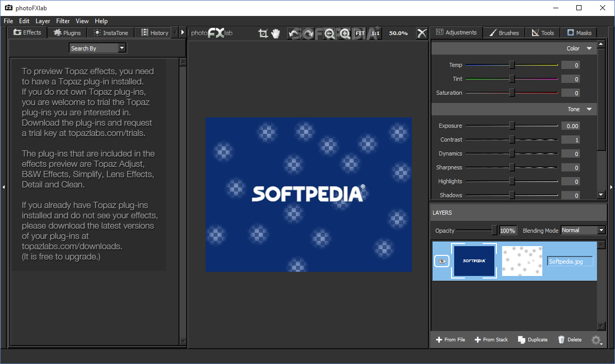This screenshot has width=615, height=364.
Task: Click the X icon beside 50.0% zoom
Action: 422,33
